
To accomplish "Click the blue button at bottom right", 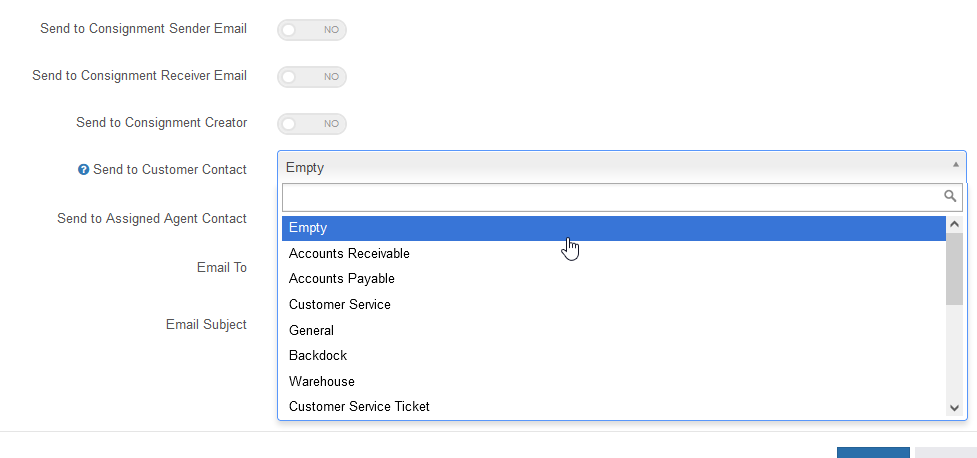I will click(x=873, y=453).
